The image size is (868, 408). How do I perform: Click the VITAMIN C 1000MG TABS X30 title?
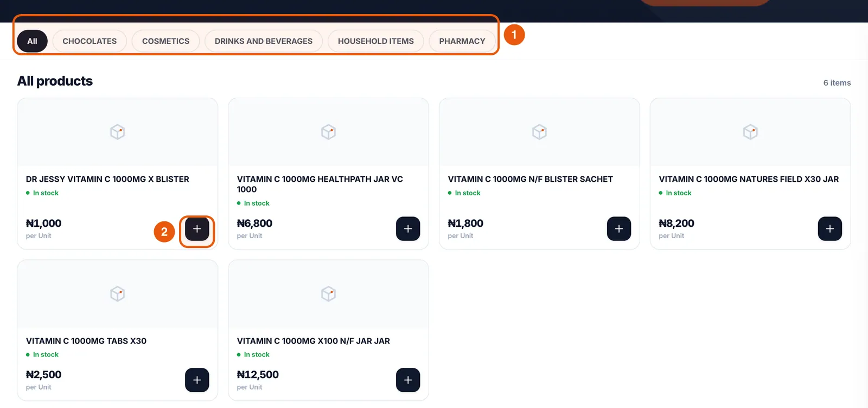pyautogui.click(x=86, y=341)
